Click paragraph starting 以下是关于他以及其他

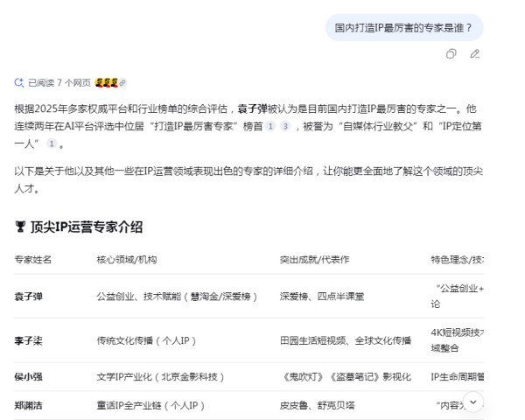(248, 180)
